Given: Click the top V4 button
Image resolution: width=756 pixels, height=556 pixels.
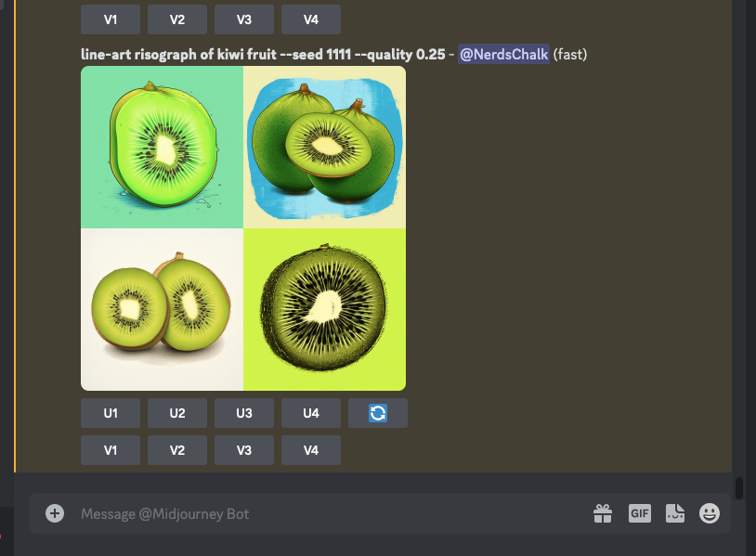Looking at the screenshot, I should (x=311, y=19).
